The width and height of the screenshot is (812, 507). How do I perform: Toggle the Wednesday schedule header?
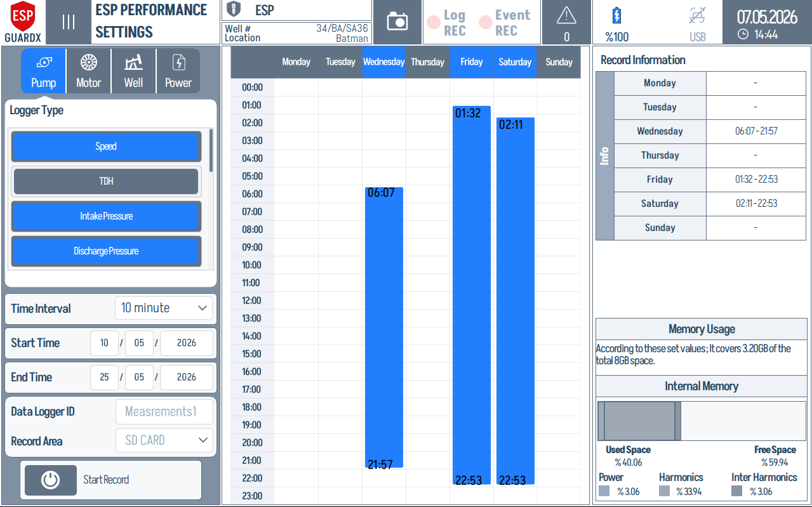(x=384, y=62)
